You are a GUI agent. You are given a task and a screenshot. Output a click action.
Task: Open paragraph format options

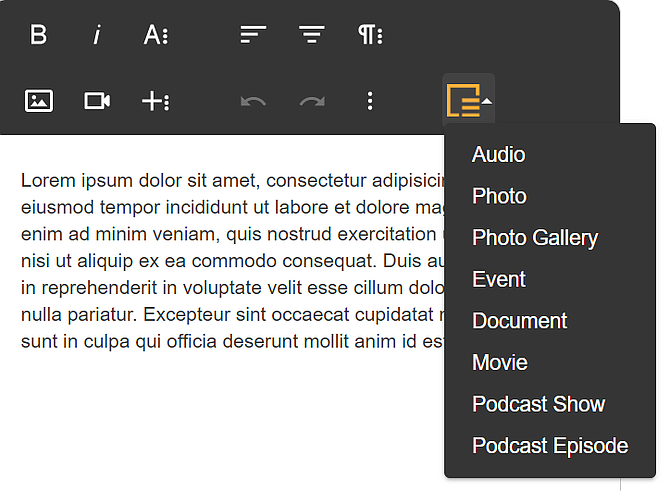click(370, 35)
